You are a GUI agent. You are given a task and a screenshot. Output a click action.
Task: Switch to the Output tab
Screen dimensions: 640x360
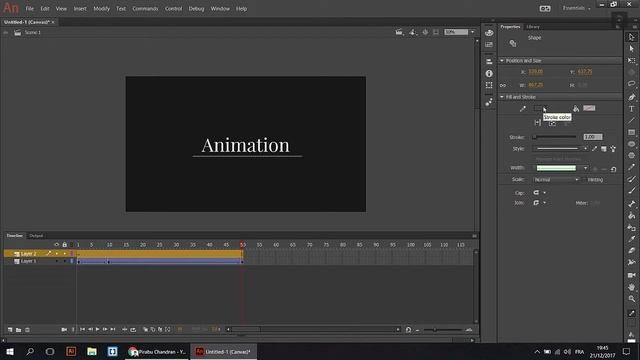click(36, 236)
